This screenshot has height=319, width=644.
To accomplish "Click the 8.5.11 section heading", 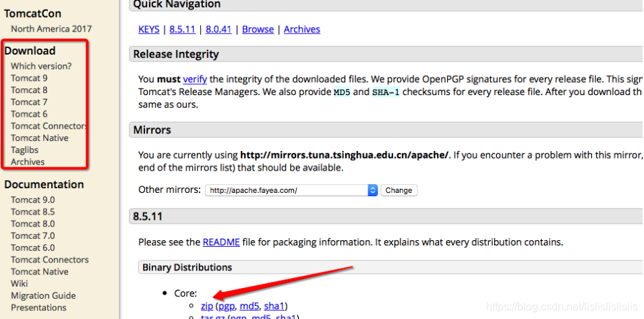I will click(148, 216).
